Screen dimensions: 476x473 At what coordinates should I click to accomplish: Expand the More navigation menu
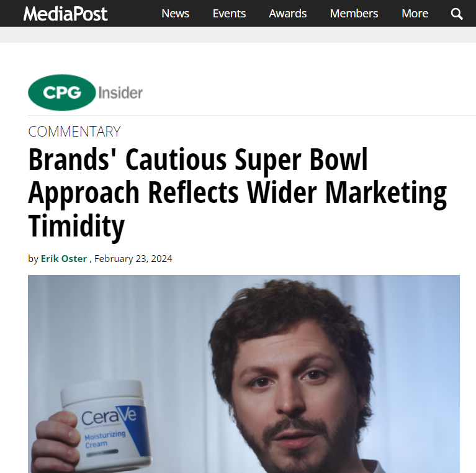coord(415,14)
